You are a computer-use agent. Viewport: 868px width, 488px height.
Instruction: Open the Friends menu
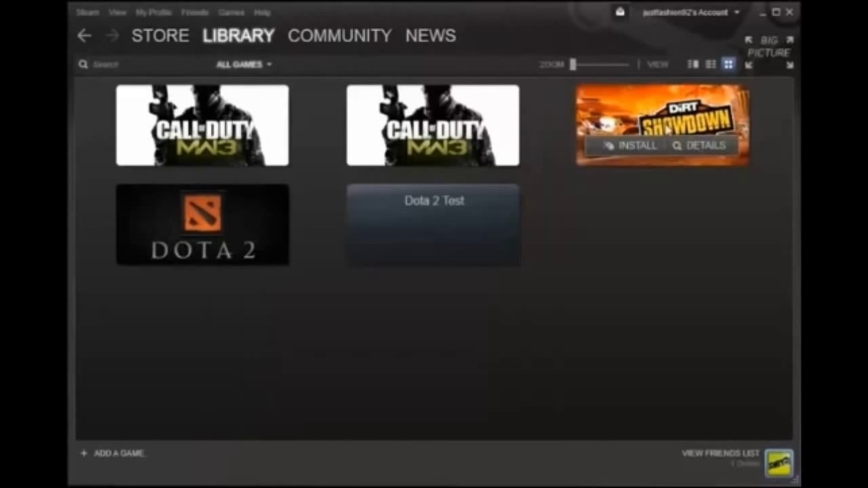click(195, 12)
